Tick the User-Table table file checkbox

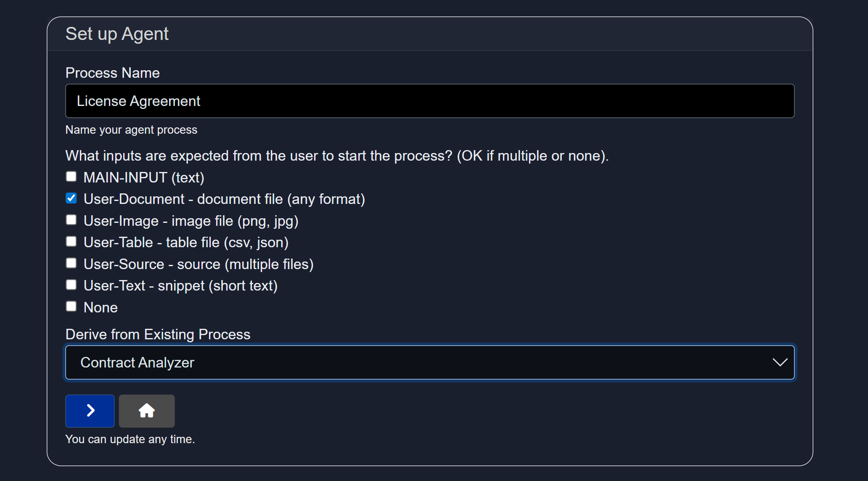[71, 242]
